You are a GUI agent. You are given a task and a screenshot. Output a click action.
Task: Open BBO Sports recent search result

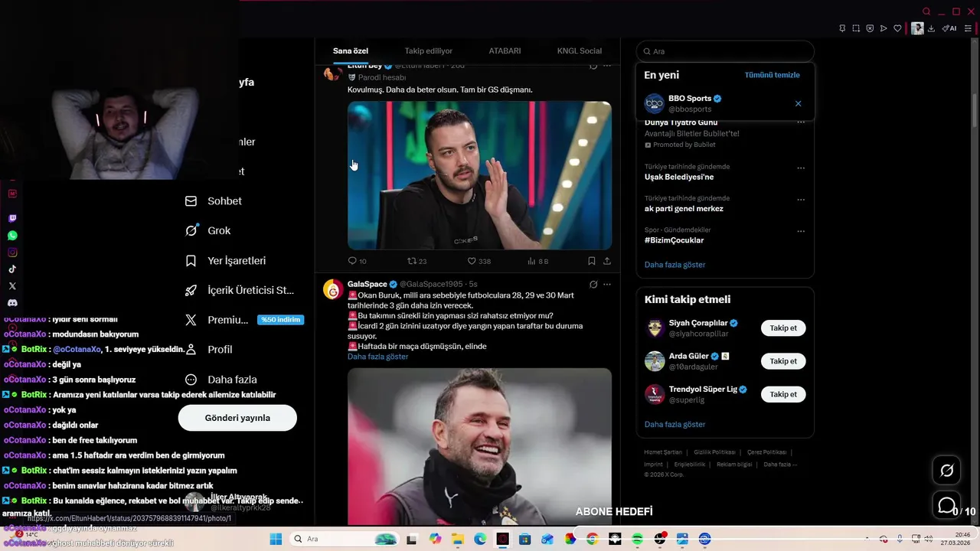[725, 103]
